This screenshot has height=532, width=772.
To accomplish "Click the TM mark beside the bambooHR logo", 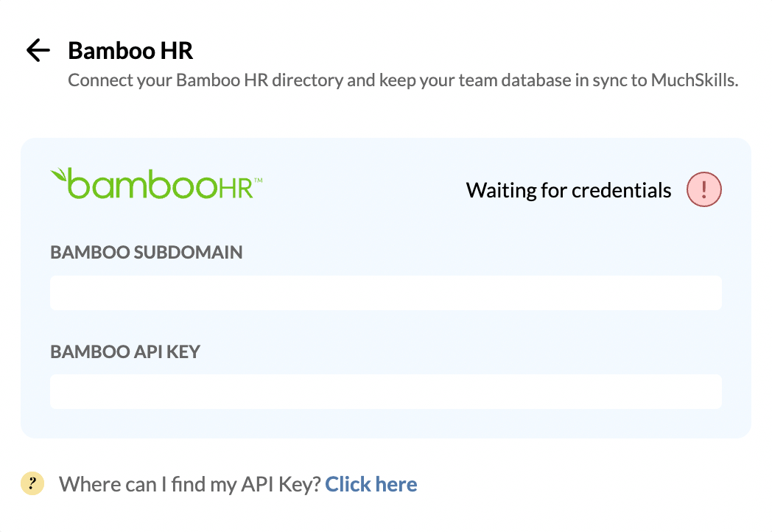I will (259, 181).
